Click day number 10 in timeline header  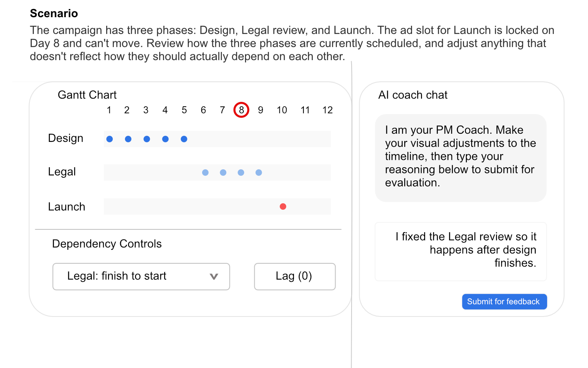[282, 110]
